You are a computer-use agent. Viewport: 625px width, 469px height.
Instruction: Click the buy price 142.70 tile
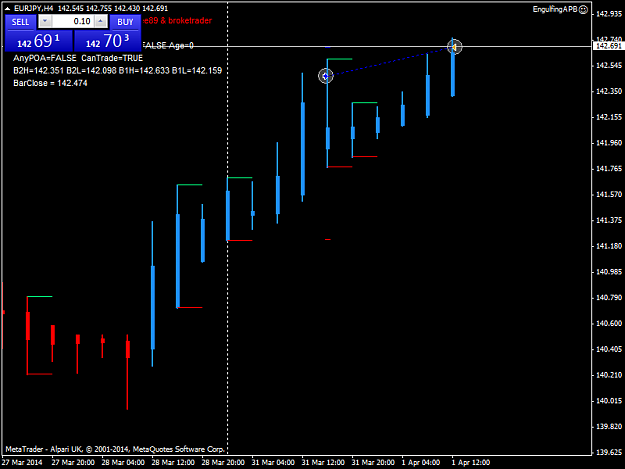108,41
